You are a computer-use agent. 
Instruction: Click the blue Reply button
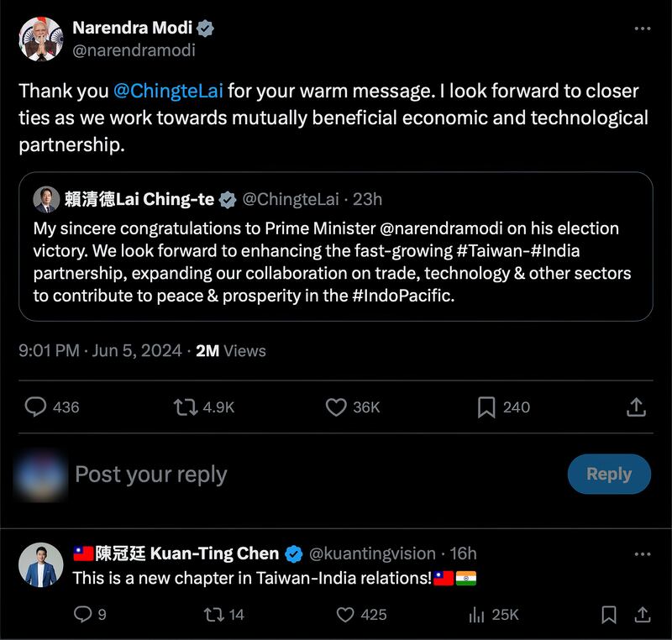608,474
